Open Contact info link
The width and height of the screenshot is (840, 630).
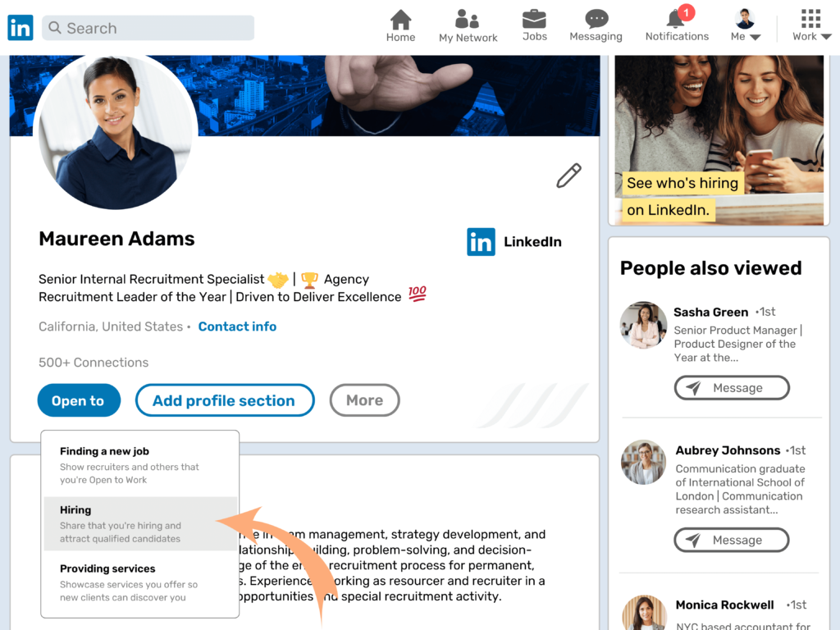[237, 326]
